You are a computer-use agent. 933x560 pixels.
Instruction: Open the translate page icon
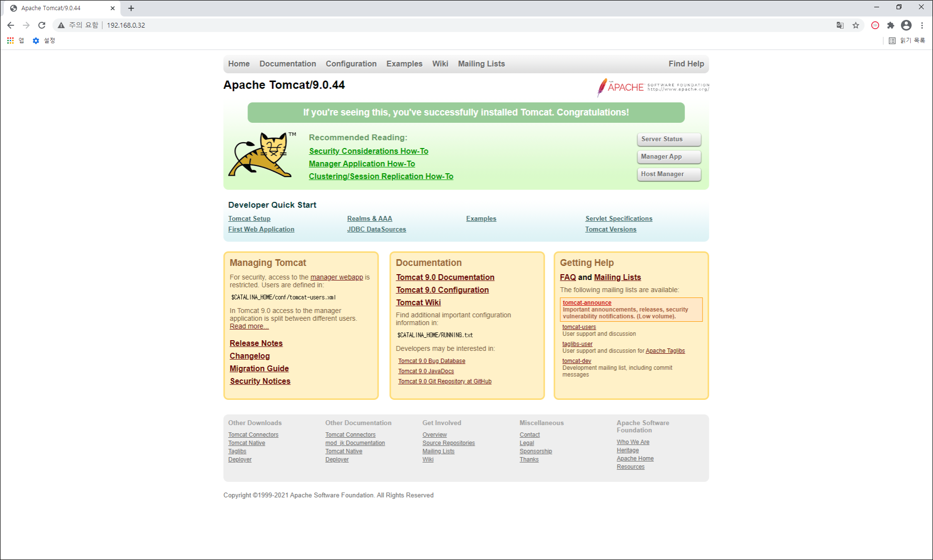pos(840,25)
